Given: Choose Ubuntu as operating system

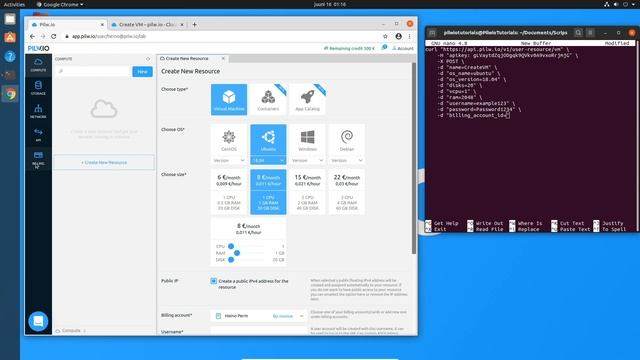Looking at the screenshot, I should point(268,140).
